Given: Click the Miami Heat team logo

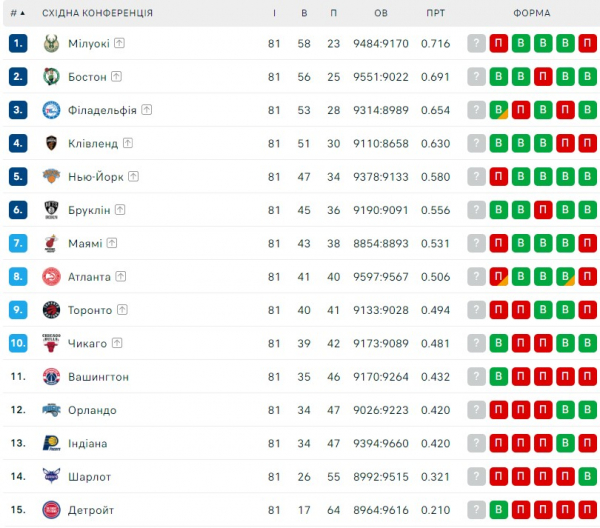Looking at the screenshot, I should coord(51,243).
